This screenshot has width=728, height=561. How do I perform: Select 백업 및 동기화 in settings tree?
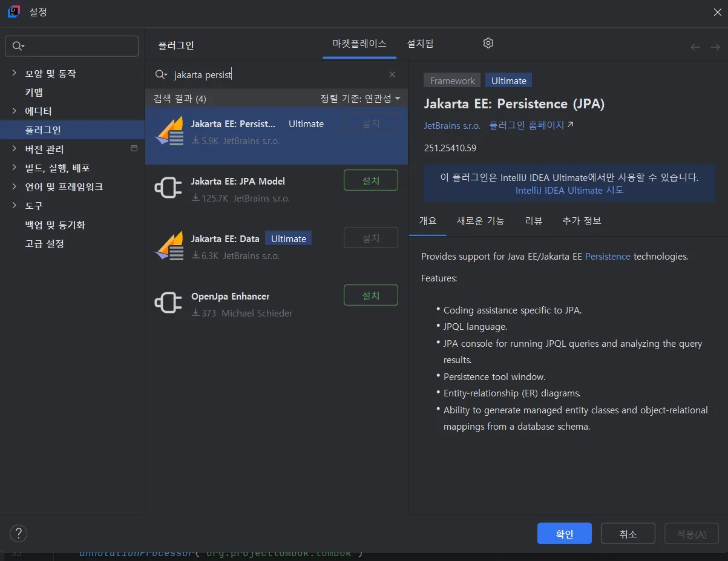(x=55, y=225)
